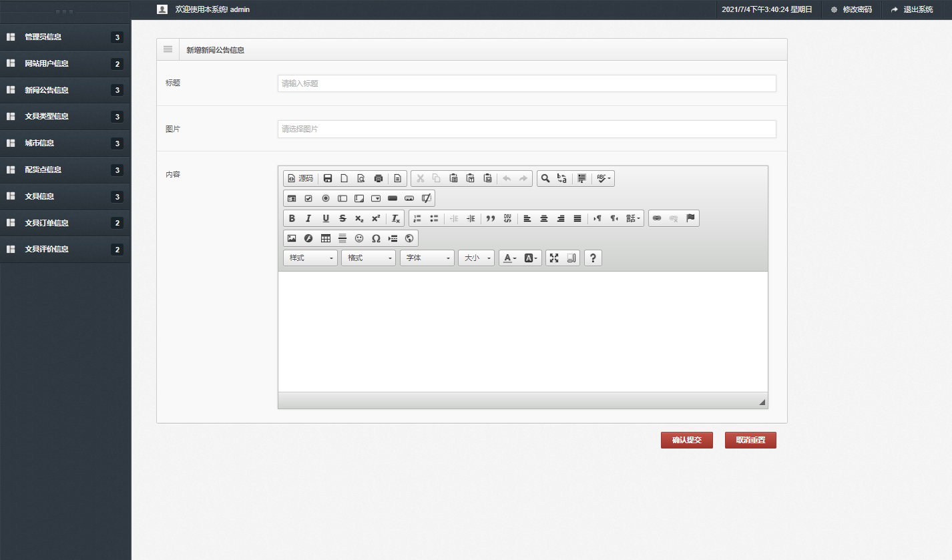Open the 大小 font size dropdown
Screen dimensions: 952x560
(476, 258)
